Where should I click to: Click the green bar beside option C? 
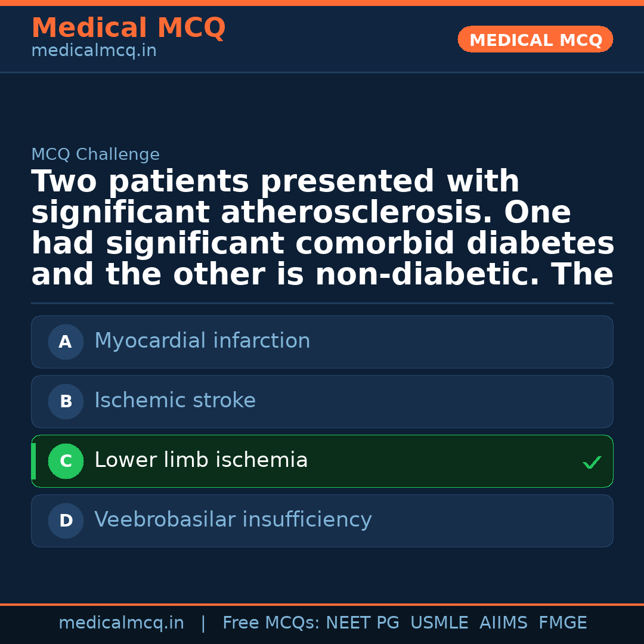pyautogui.click(x=33, y=461)
